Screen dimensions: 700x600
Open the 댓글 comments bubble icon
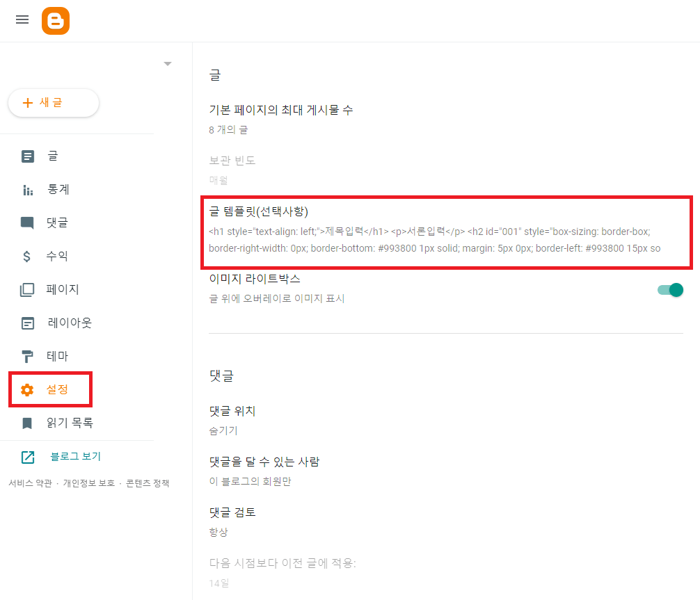(27, 222)
